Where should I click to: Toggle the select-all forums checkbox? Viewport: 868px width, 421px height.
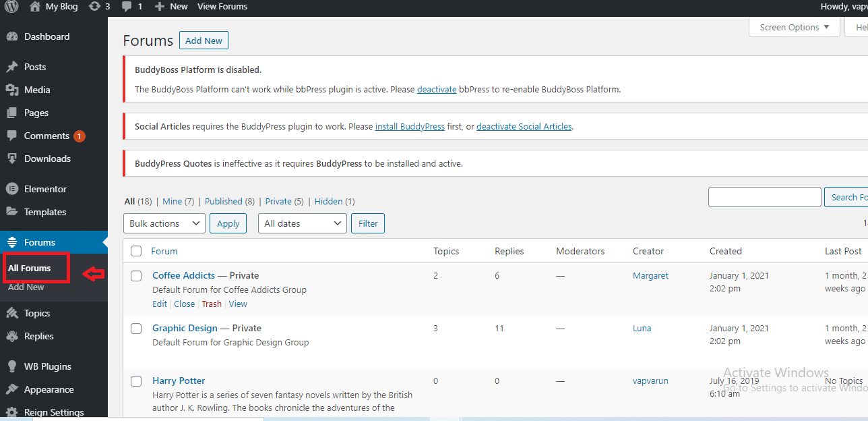tap(136, 251)
